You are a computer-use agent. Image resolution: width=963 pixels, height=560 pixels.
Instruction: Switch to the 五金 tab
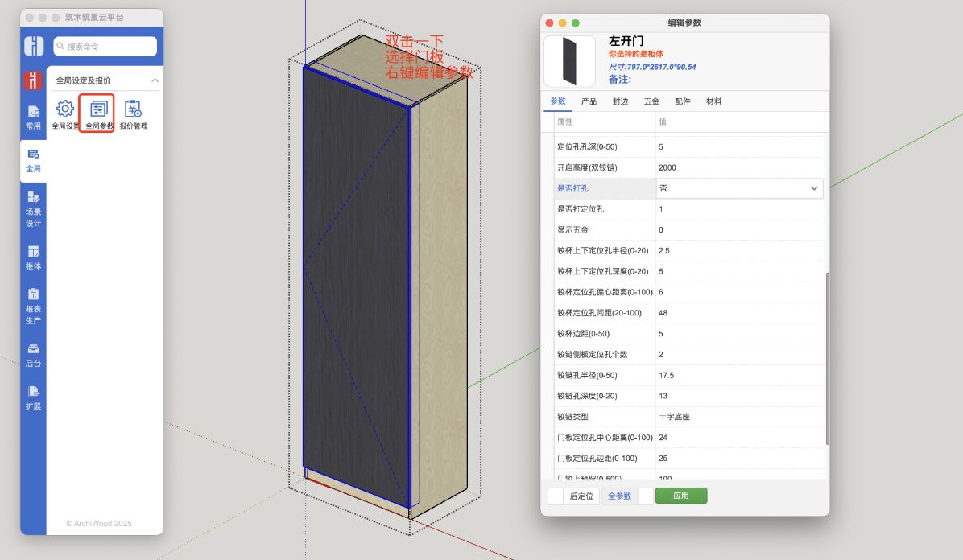(x=651, y=101)
